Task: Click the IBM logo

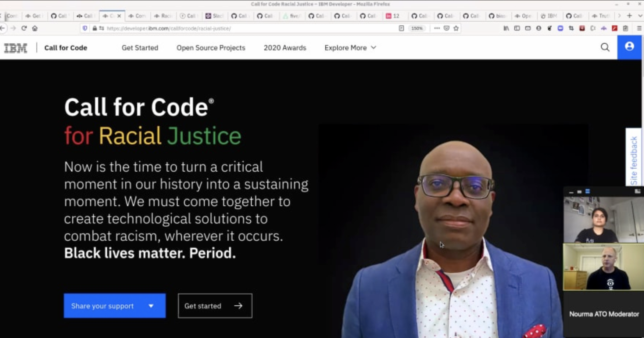Action: (x=15, y=48)
